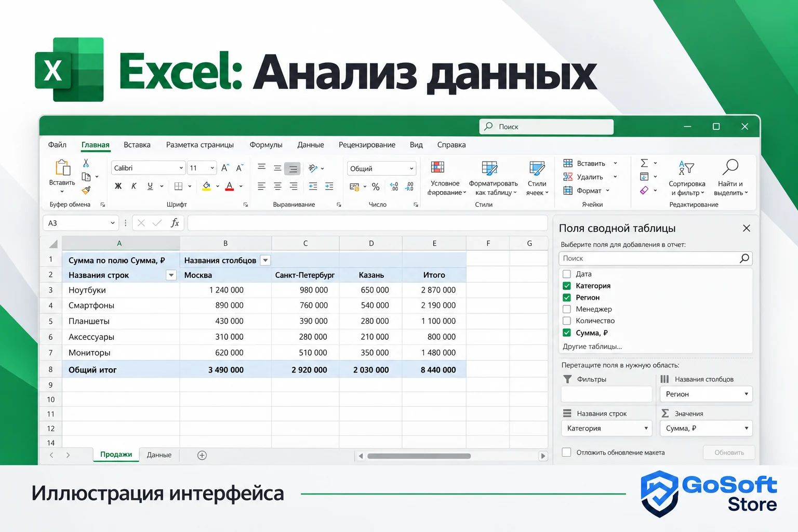Expand the Регион field dropdown in columns area
Viewport: 798px width, 532px height.
coord(746,394)
